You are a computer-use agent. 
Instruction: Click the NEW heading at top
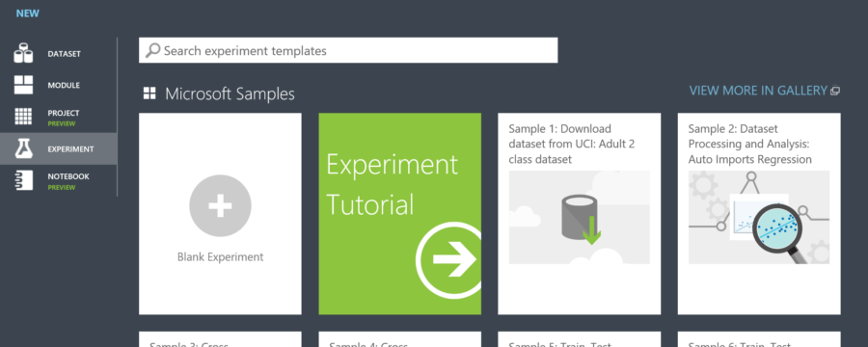[28, 13]
